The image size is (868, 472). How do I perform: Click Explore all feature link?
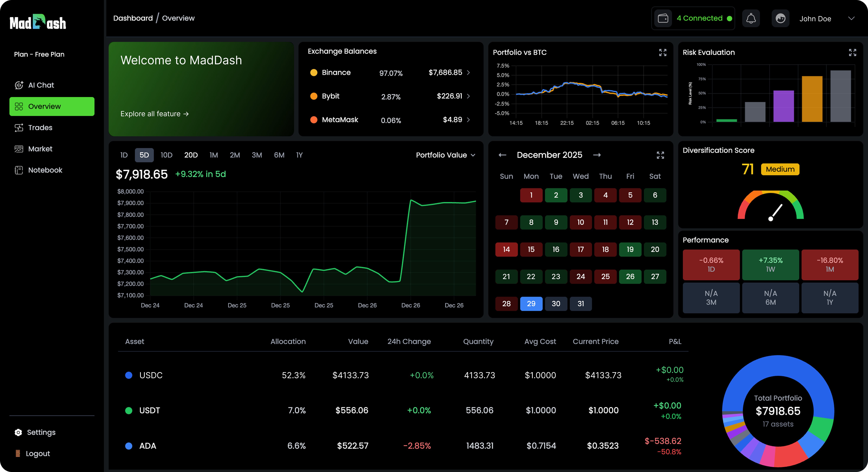(x=154, y=114)
